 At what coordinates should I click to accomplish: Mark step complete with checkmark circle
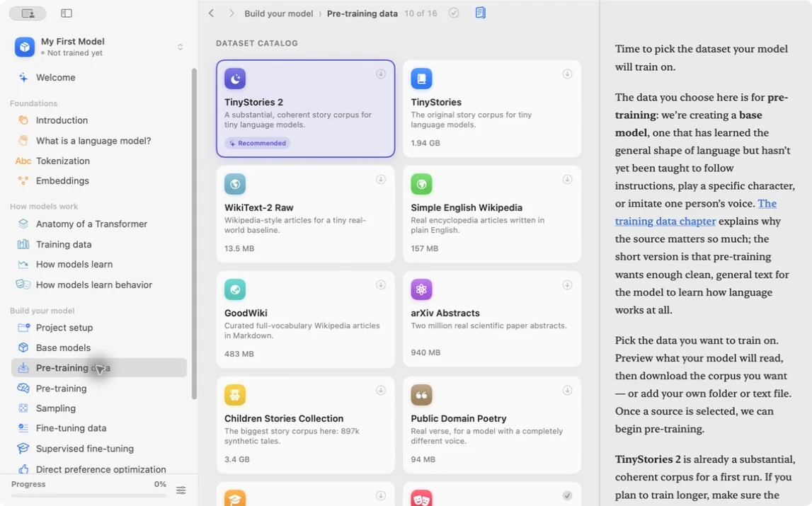pos(454,13)
